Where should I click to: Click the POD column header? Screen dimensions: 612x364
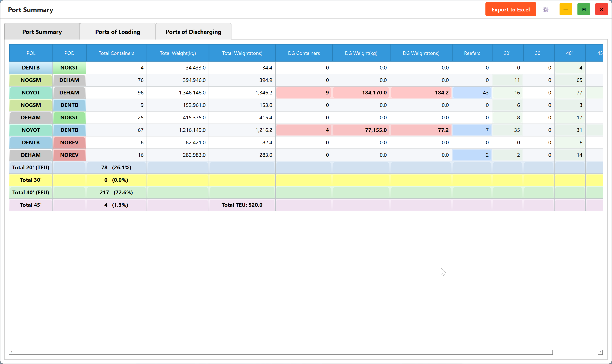point(70,53)
